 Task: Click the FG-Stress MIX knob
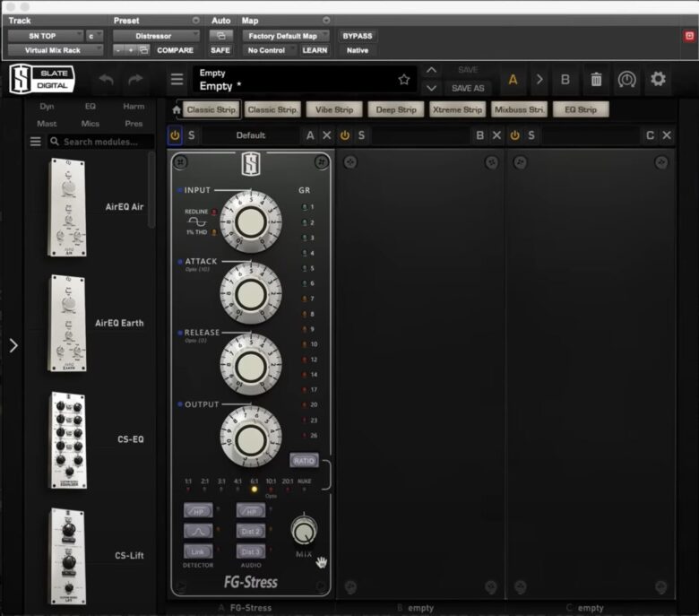tap(304, 531)
